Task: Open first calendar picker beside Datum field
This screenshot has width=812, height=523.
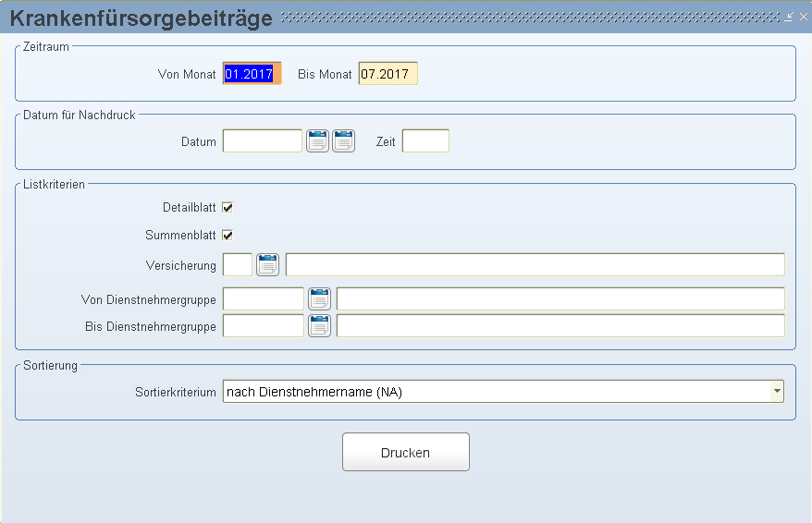Action: coord(317,140)
